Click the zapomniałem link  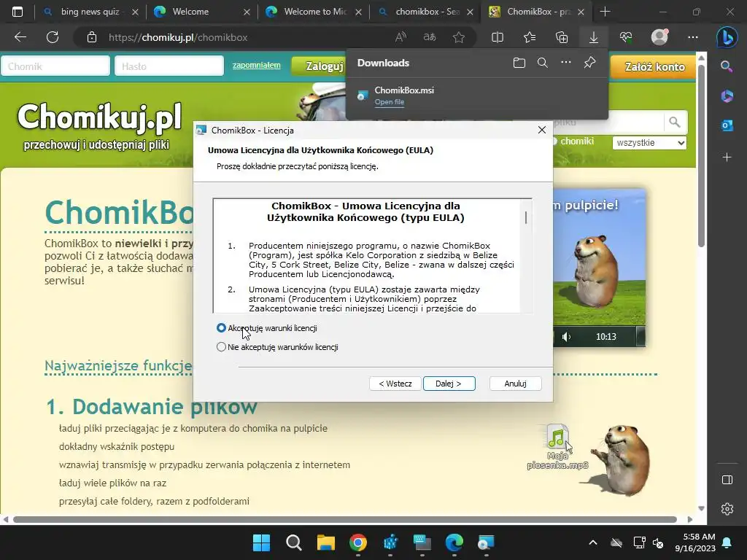pos(256,65)
